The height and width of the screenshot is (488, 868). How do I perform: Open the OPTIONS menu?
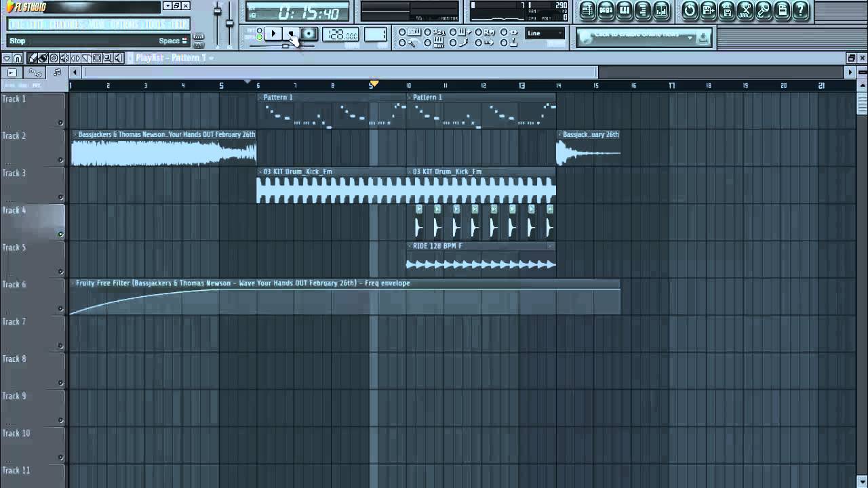point(125,24)
